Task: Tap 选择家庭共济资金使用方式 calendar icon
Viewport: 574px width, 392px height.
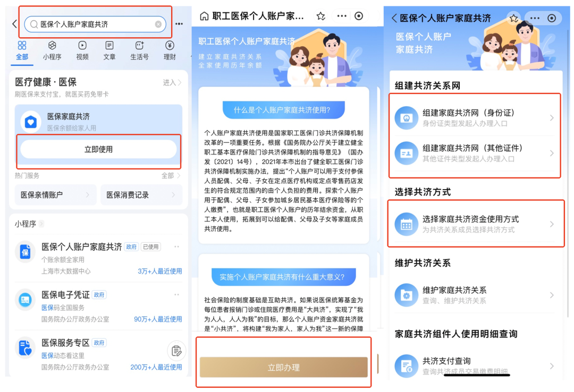Action: (x=407, y=224)
